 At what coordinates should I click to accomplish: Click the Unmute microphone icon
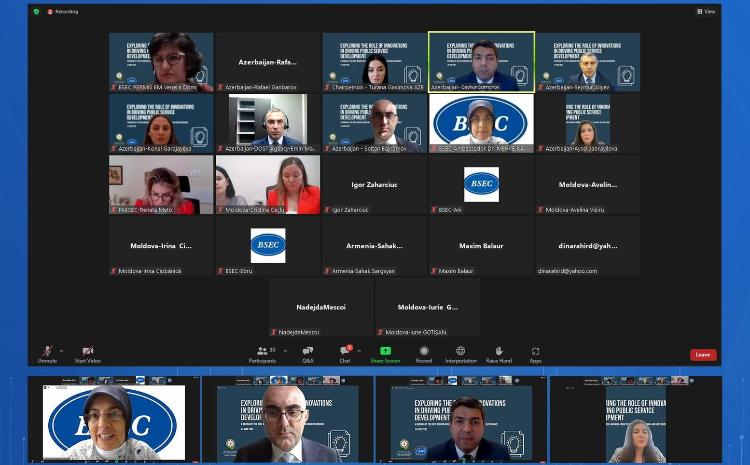tap(47, 351)
